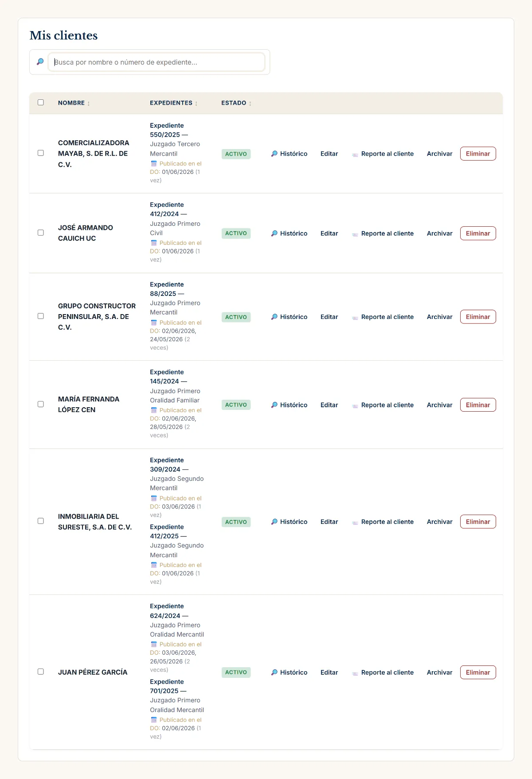Check the box for GRUPO CONSTRUCTOR PENINSULAR
Screen dimensions: 532x779
click(x=41, y=316)
